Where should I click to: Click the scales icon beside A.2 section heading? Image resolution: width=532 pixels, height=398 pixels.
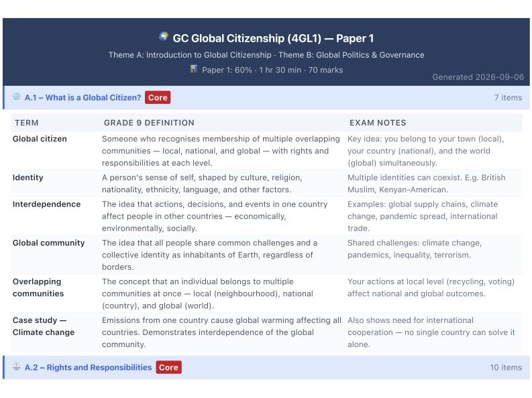pos(17,367)
